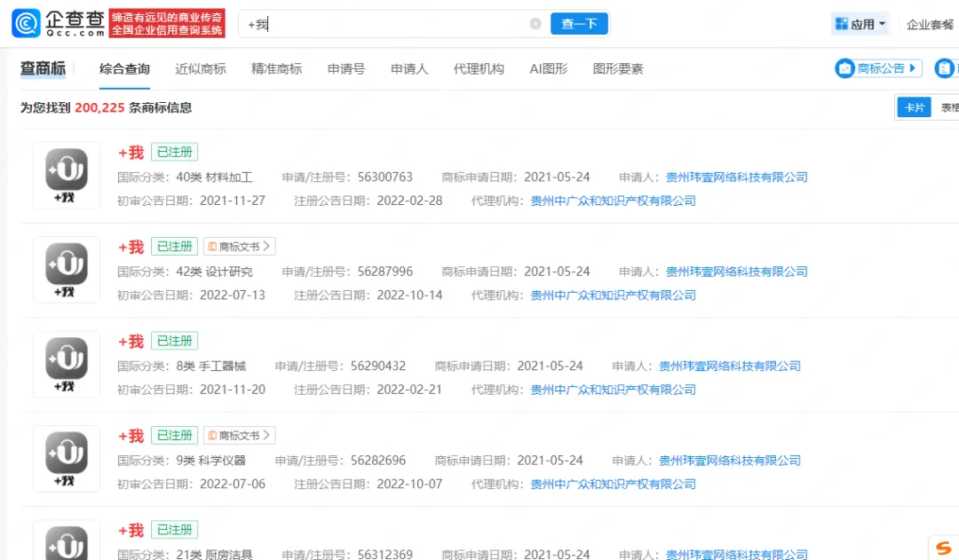Switch to the AI图形 tab
The height and width of the screenshot is (560, 959).
click(x=549, y=69)
